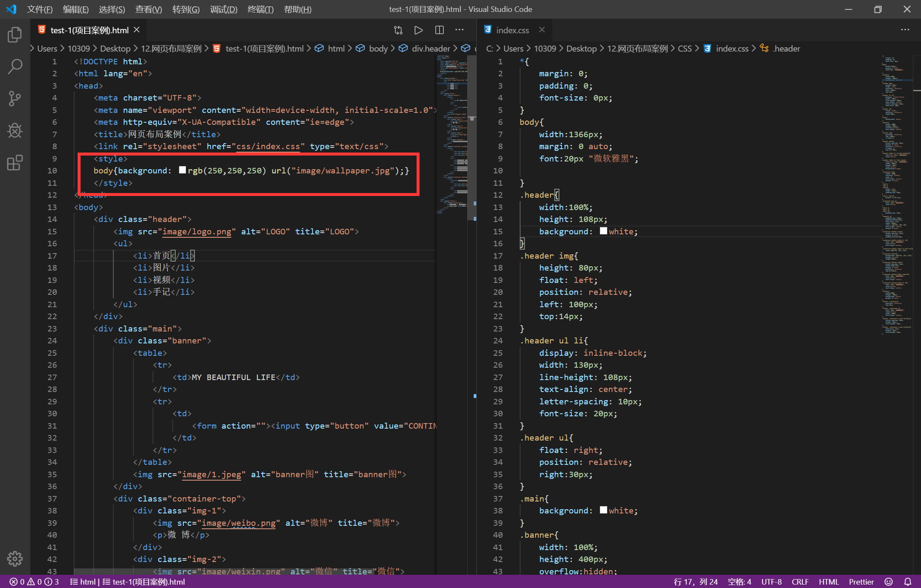
Task: Change encoding via UTF-8 status item
Action: 771,582
